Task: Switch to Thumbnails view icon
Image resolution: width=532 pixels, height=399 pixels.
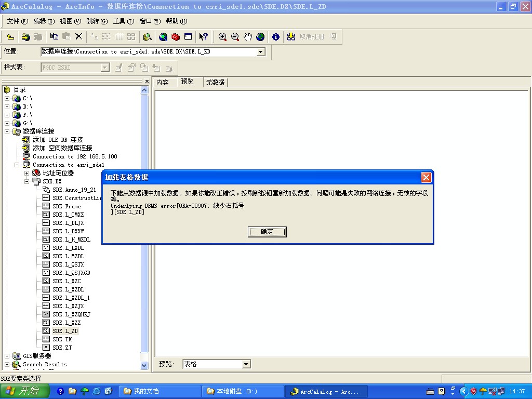Action: point(131,37)
